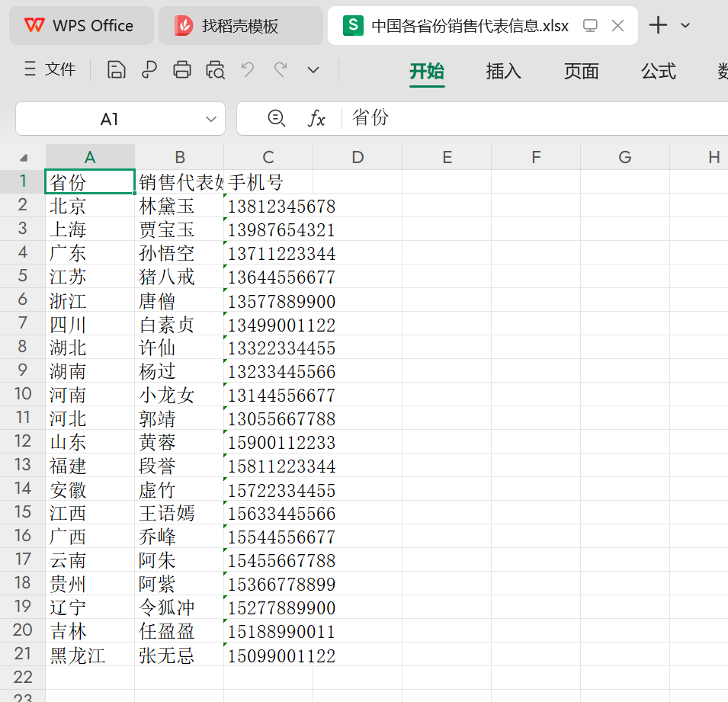728x702 pixels.
Task: Click the Print icon
Action: [x=182, y=70]
